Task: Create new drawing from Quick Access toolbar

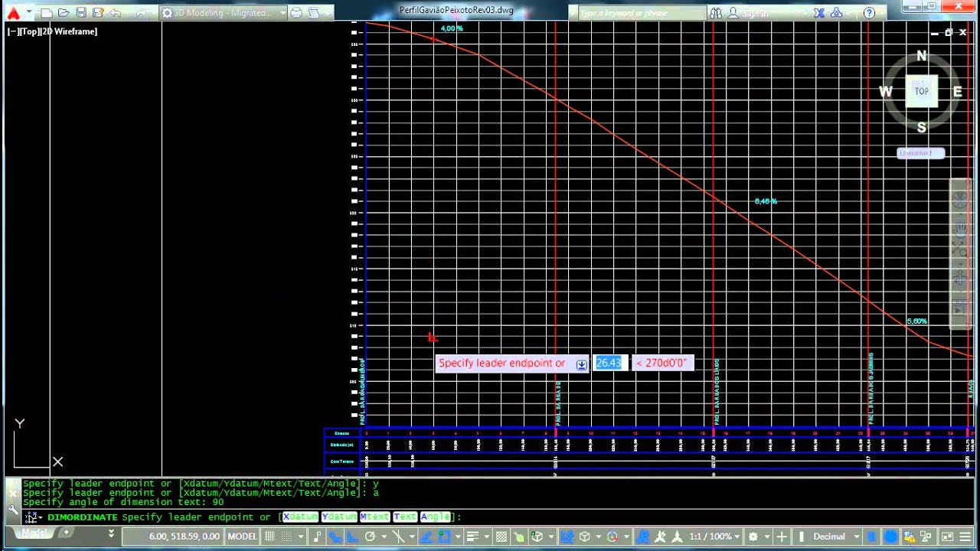Action: [47, 13]
